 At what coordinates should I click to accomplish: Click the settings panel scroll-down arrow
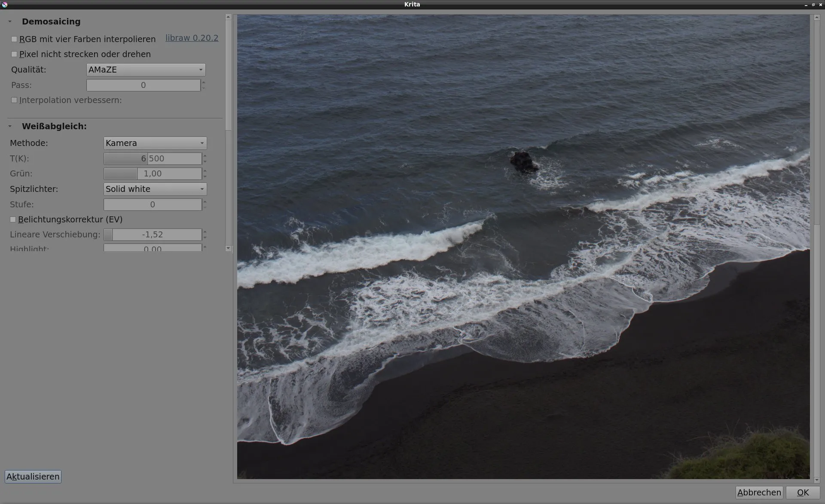(x=228, y=248)
